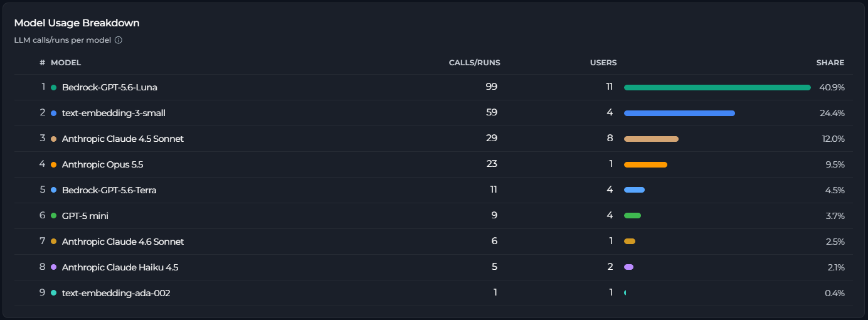Click the MODEL column header
The width and height of the screenshot is (868, 320).
(66, 63)
